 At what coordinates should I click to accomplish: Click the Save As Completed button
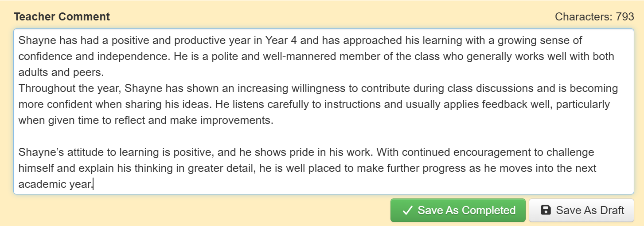[457, 210]
